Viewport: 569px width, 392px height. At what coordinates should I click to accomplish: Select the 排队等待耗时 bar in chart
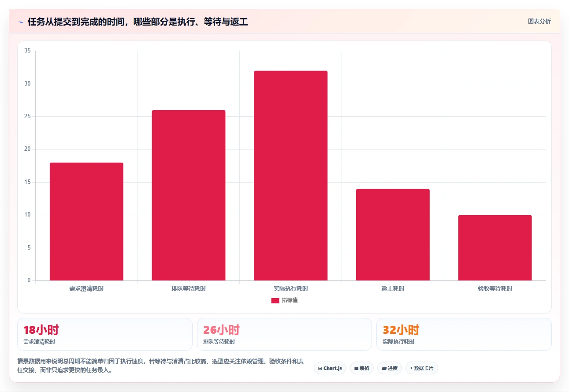coord(189,195)
